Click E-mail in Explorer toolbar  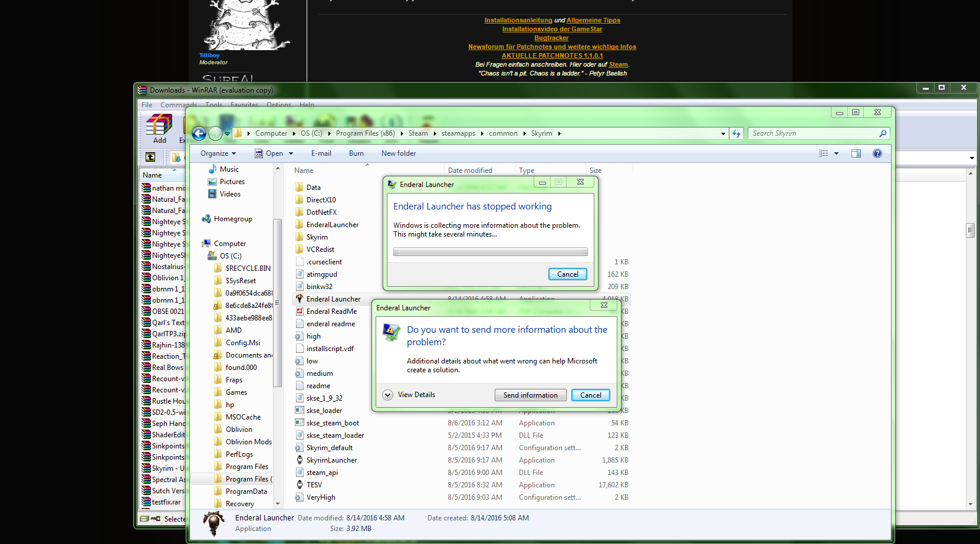(x=321, y=153)
